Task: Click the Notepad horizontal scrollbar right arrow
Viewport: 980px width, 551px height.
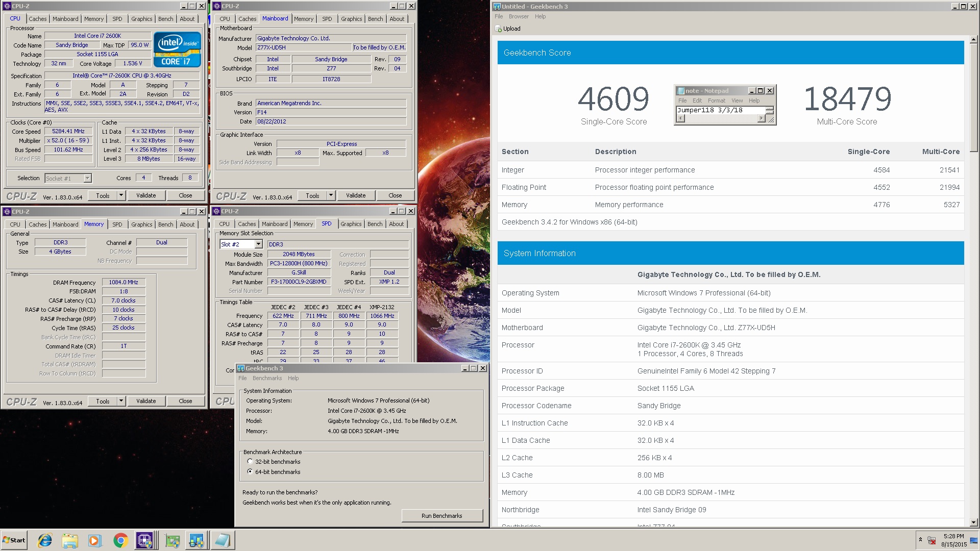Action: [761, 118]
